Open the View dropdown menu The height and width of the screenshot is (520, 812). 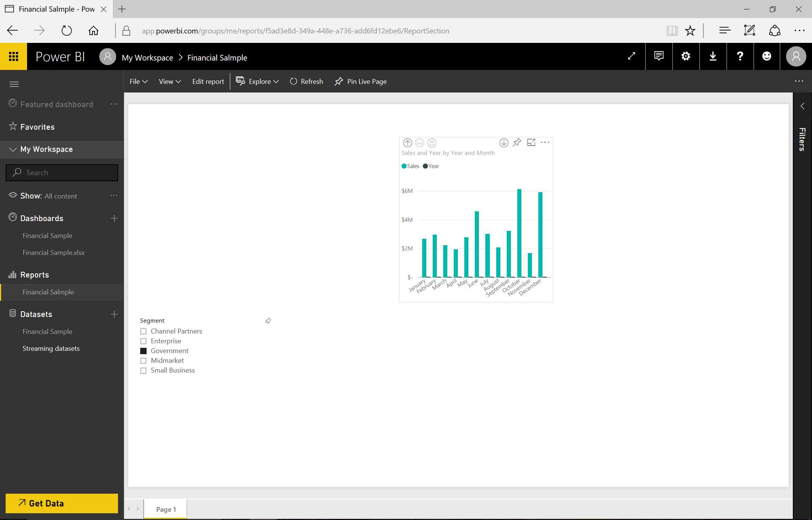169,81
